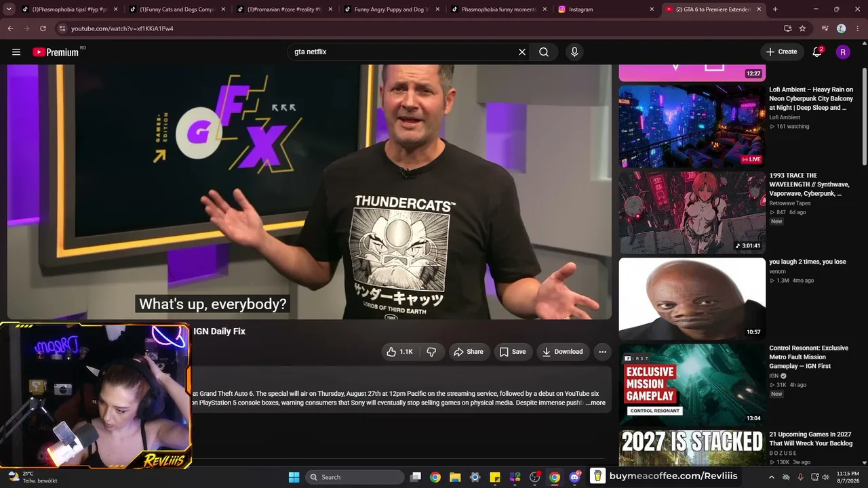Open Discord from the taskbar

575,477
